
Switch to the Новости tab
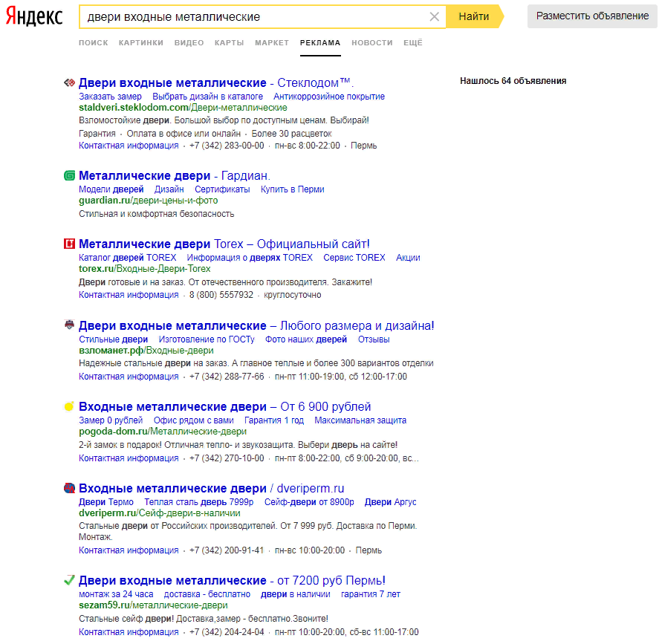[372, 42]
